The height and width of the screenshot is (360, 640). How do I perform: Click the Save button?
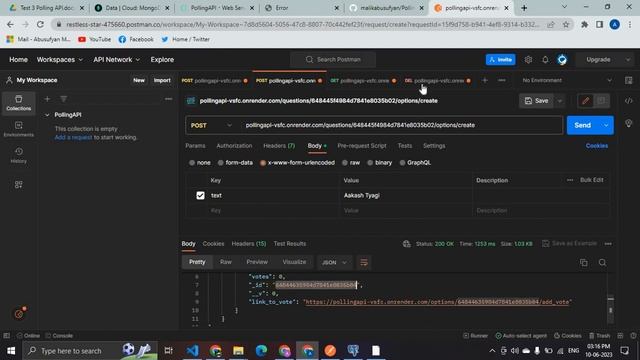pos(536,101)
